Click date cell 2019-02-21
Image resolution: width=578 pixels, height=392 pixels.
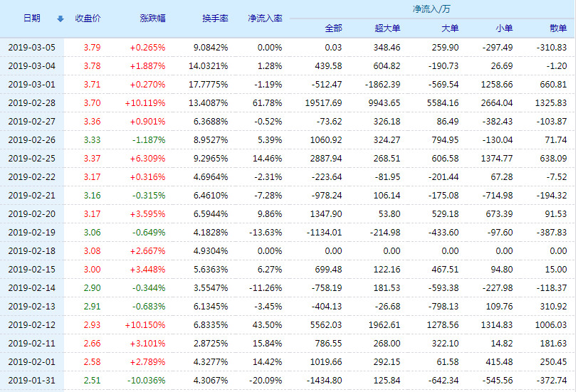(32, 195)
